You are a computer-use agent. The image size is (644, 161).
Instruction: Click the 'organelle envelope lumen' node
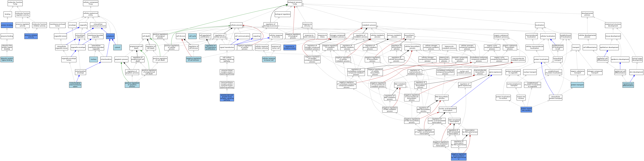click(69, 59)
